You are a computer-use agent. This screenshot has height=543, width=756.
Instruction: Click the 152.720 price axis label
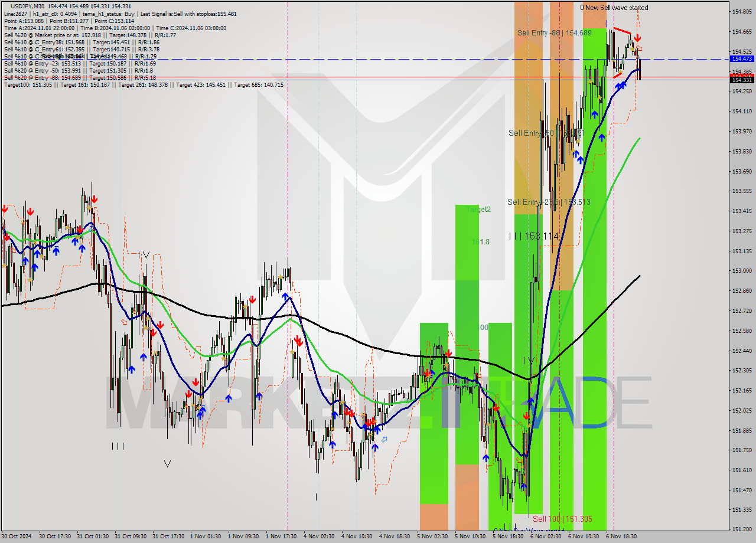[x=742, y=310]
